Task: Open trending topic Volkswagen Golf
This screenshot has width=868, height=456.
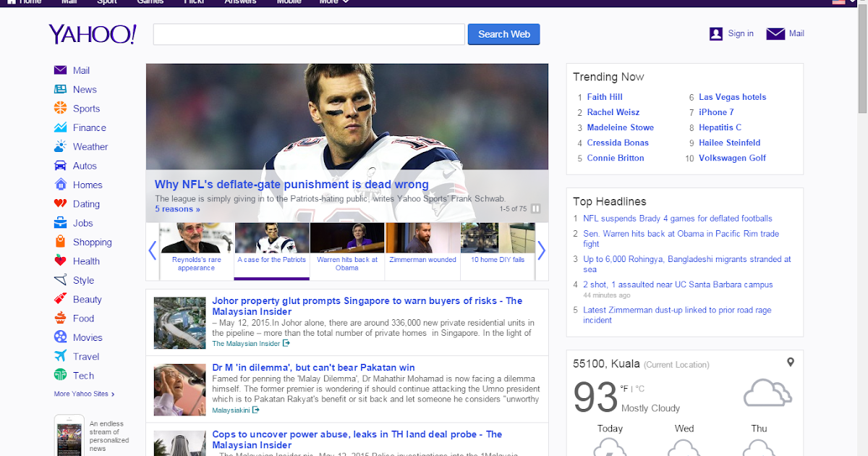Action: (x=732, y=158)
